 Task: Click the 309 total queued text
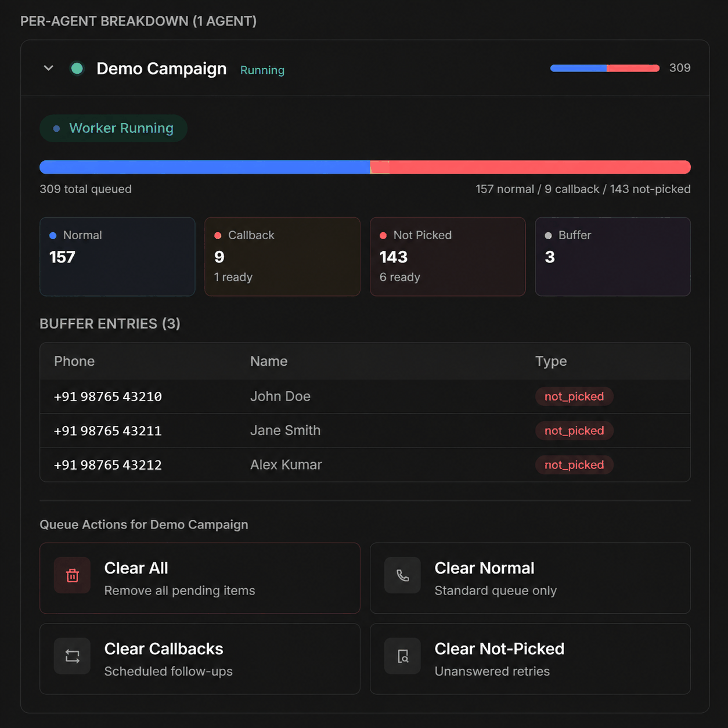[x=85, y=189]
